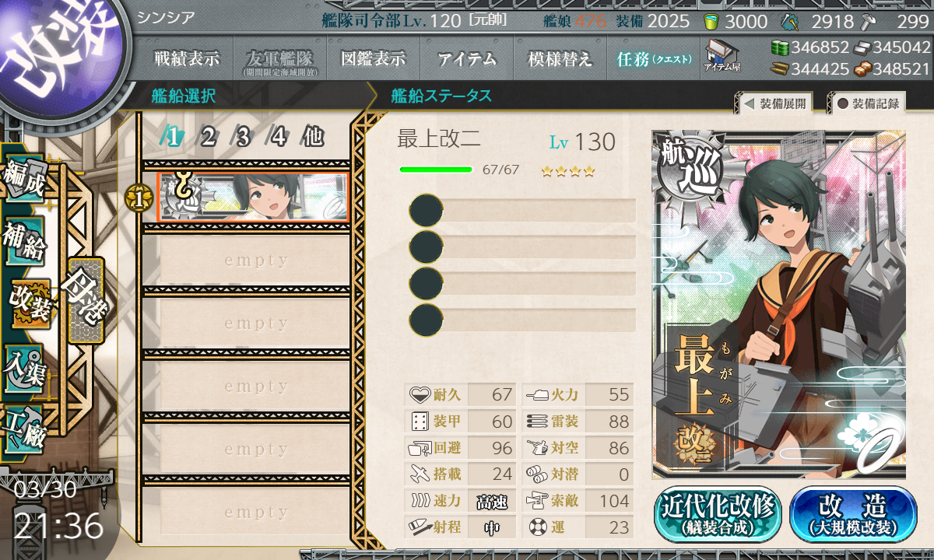
Task: Toggle the 装備記録 equipment record button
Action: click(x=869, y=103)
